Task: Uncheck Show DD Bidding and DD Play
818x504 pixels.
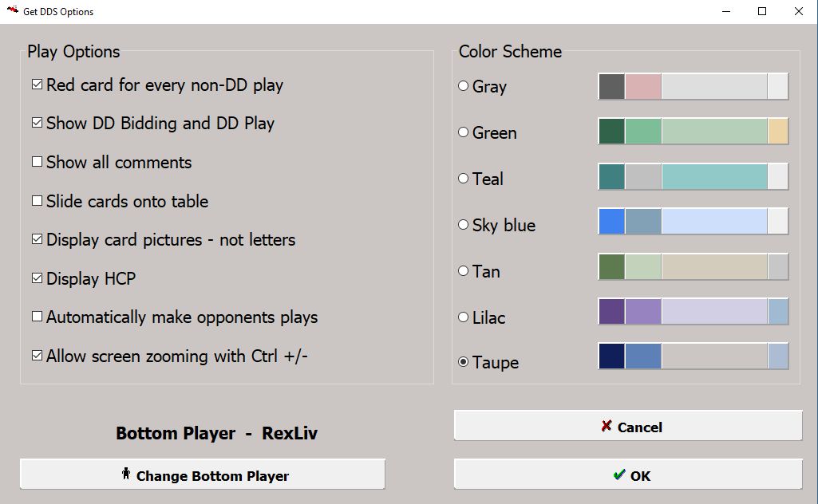Action: (38, 123)
